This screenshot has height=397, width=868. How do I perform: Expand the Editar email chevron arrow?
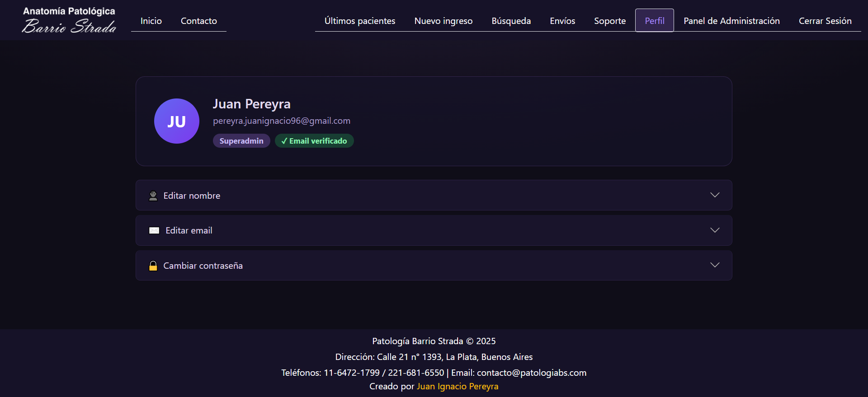click(x=714, y=230)
